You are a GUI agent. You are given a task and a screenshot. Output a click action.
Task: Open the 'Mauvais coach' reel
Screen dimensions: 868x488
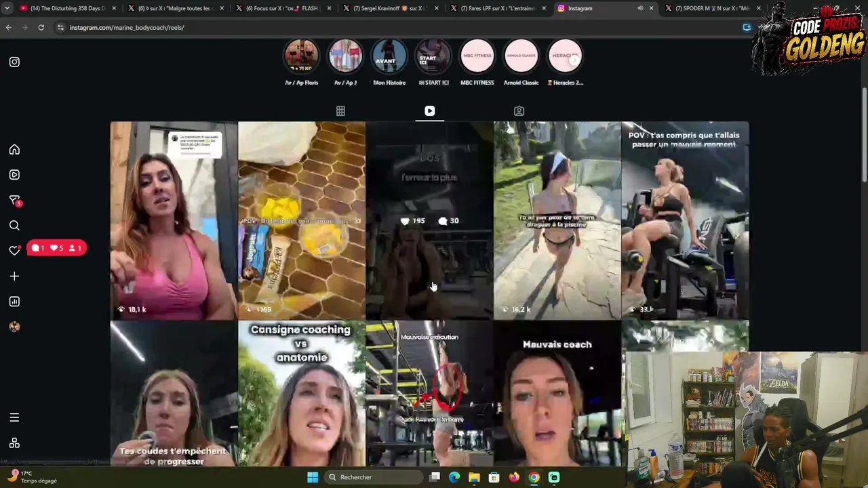[x=557, y=394]
